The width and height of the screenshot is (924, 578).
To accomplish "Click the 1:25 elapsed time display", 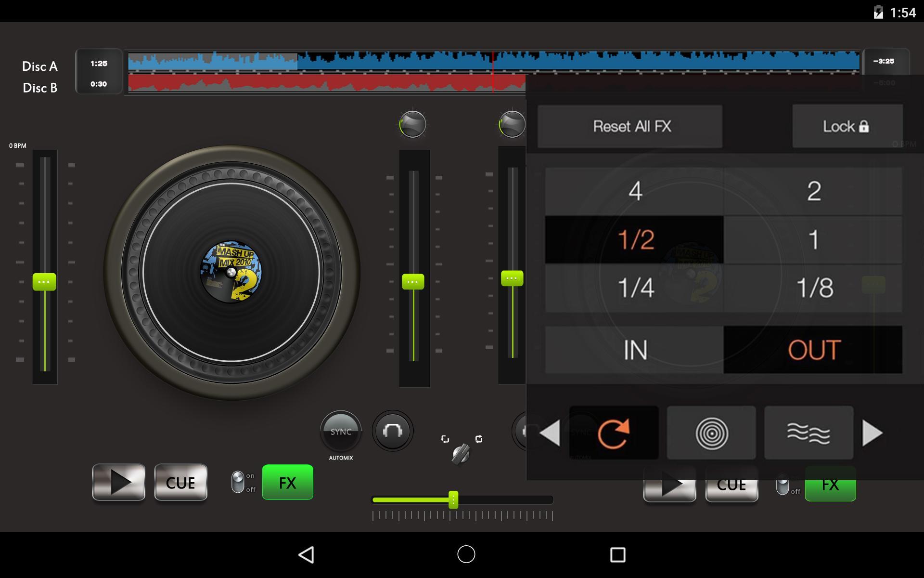I will (x=99, y=63).
